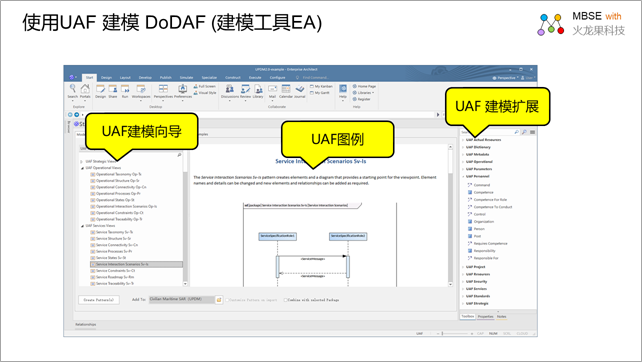
Task: Adjust the zoom slider in status bar
Action: [442, 334]
